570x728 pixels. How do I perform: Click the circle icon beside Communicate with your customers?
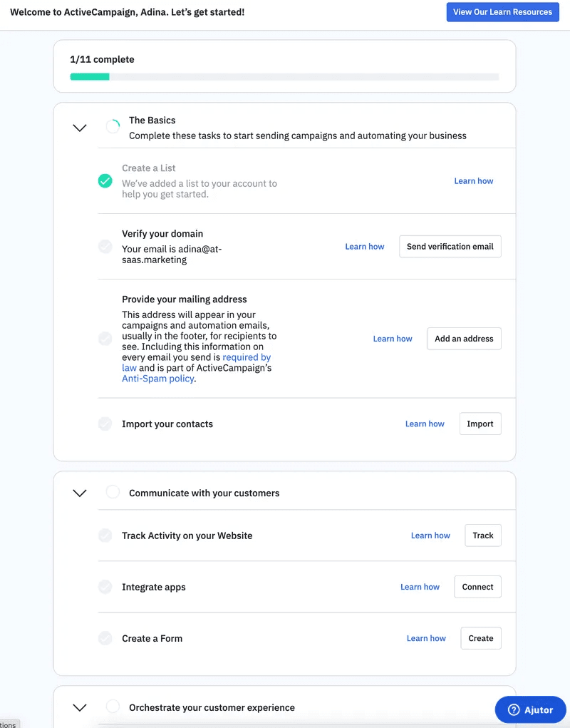pos(112,491)
